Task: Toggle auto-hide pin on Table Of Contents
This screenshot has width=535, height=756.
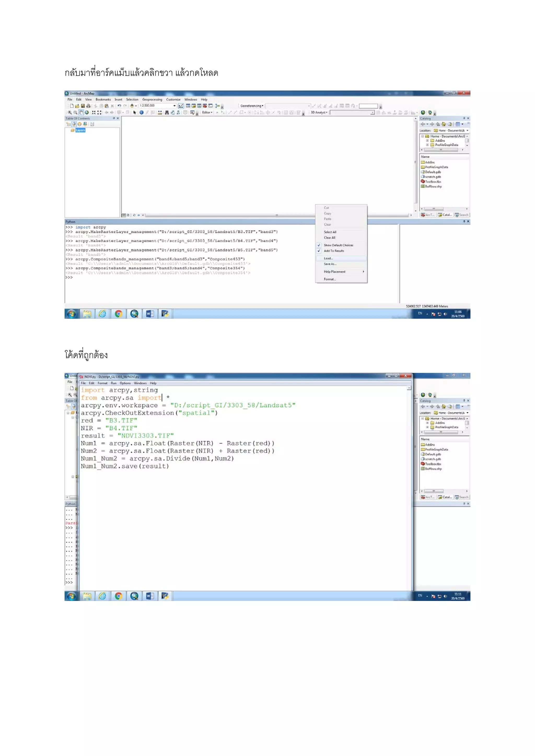Action: click(x=114, y=118)
